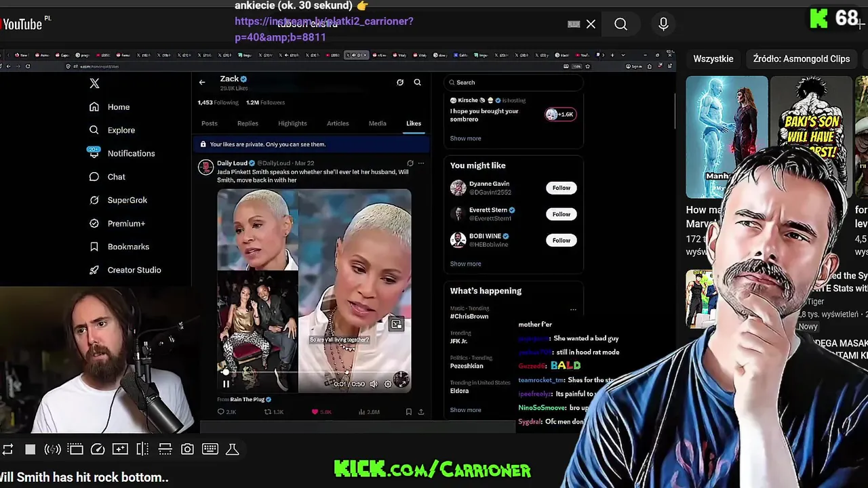Image resolution: width=868 pixels, height=488 pixels.
Task: Open SuperGrok in X sidebar
Action: 118,200
